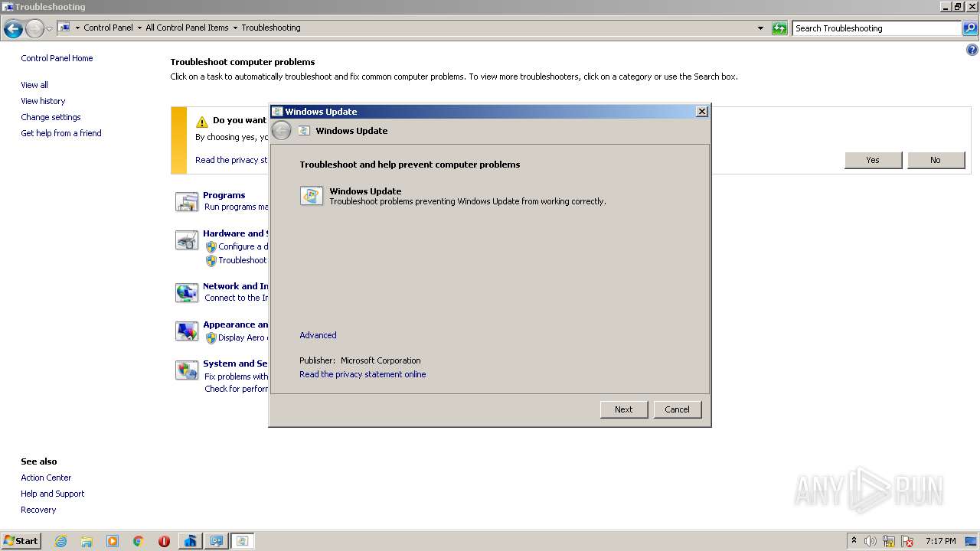The image size is (980, 551).
Task: Click Fix problems with Windows Update link
Action: point(236,377)
